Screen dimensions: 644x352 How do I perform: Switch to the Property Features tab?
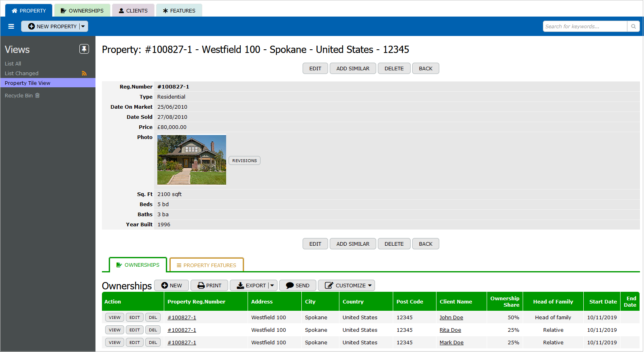point(206,265)
